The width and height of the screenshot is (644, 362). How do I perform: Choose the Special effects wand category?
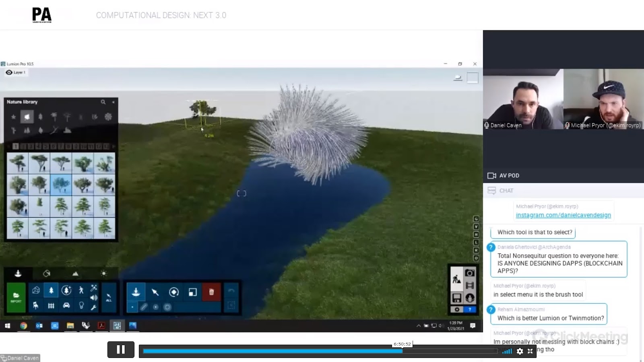[x=94, y=288]
